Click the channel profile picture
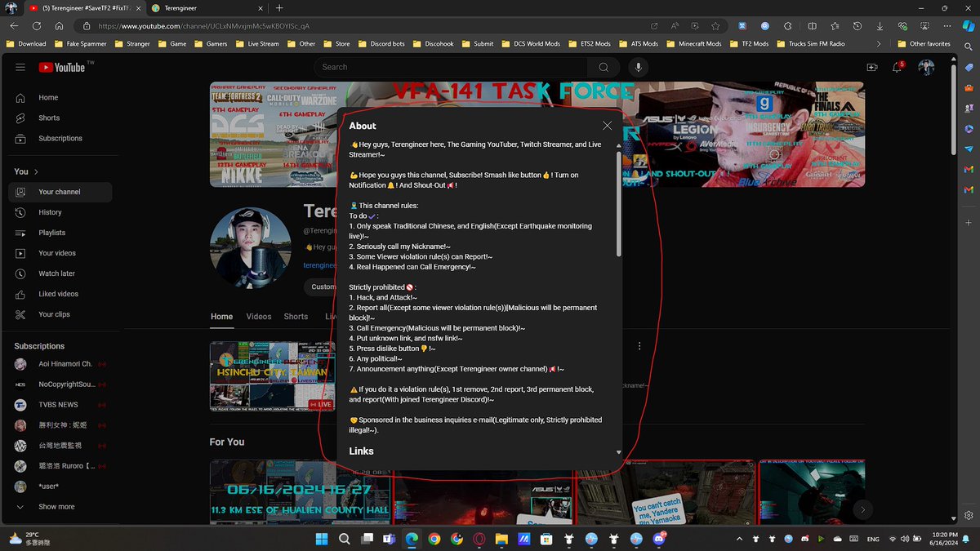 250,247
